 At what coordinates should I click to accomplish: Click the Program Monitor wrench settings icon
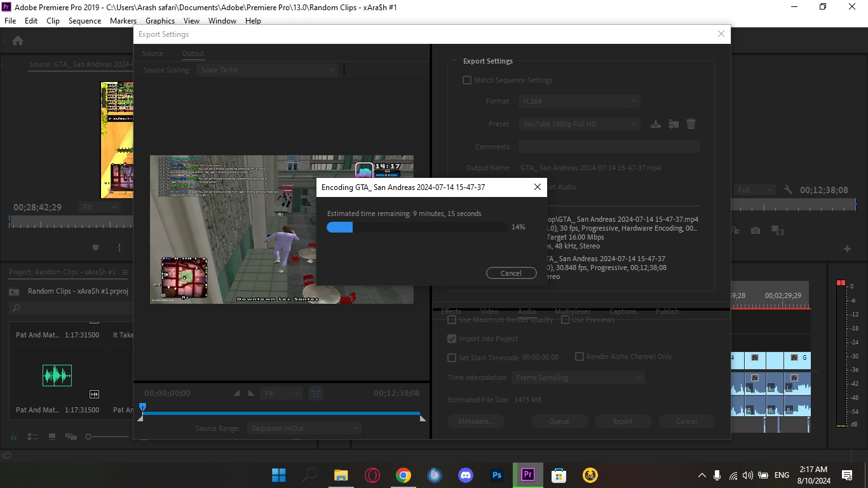[x=788, y=190]
